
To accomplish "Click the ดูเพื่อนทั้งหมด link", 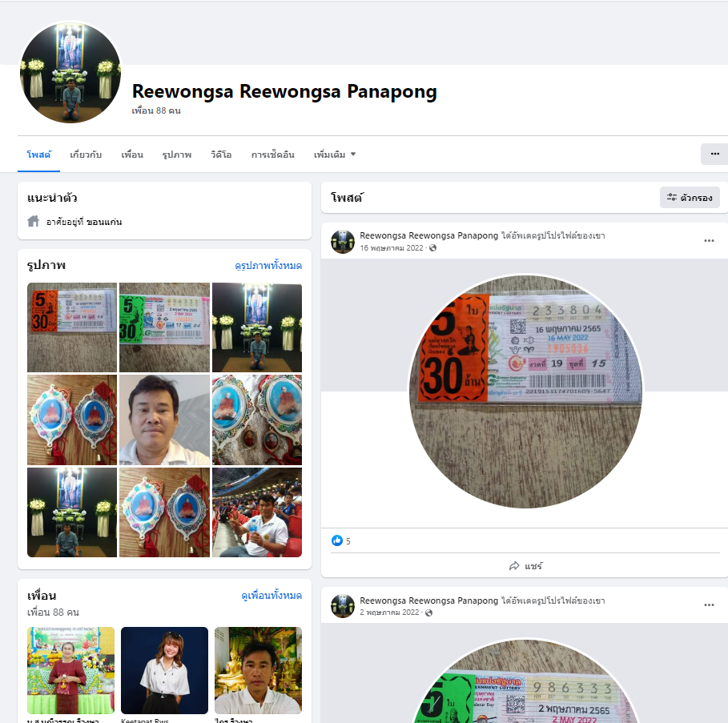I will pos(271,596).
